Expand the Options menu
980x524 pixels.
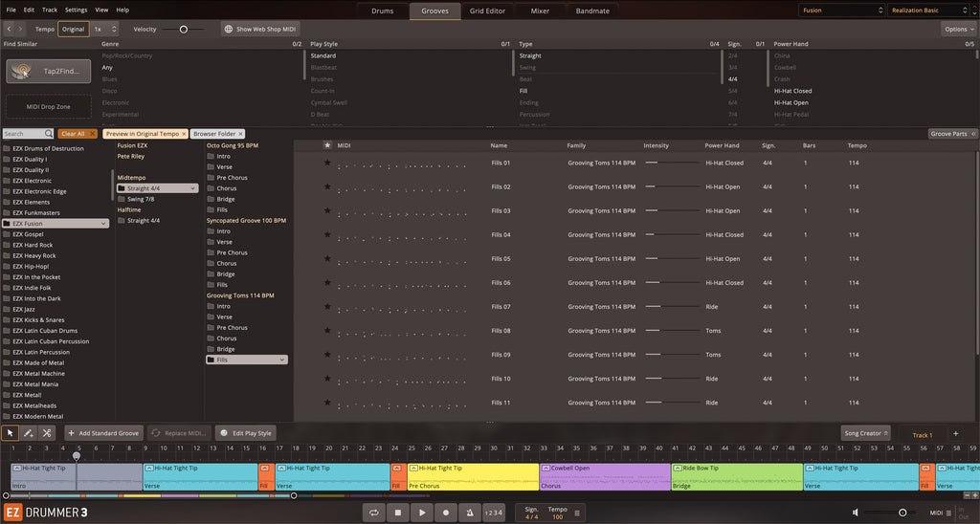click(x=958, y=30)
